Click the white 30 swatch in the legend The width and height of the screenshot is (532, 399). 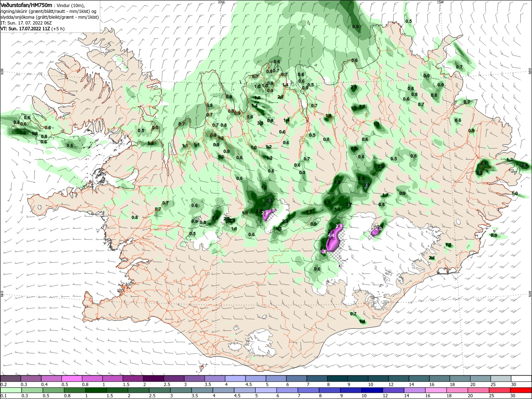tap(521, 379)
